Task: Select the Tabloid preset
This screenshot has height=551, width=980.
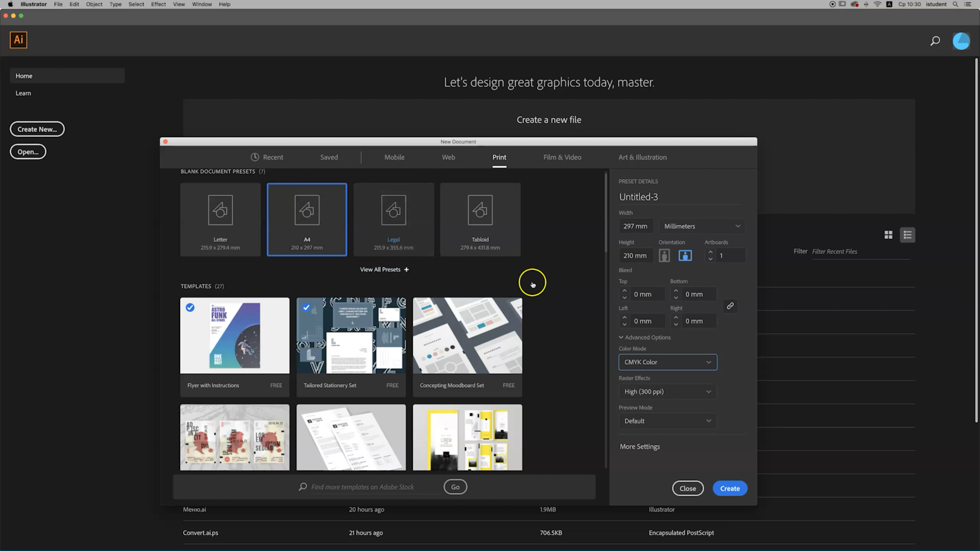Action: tap(480, 219)
